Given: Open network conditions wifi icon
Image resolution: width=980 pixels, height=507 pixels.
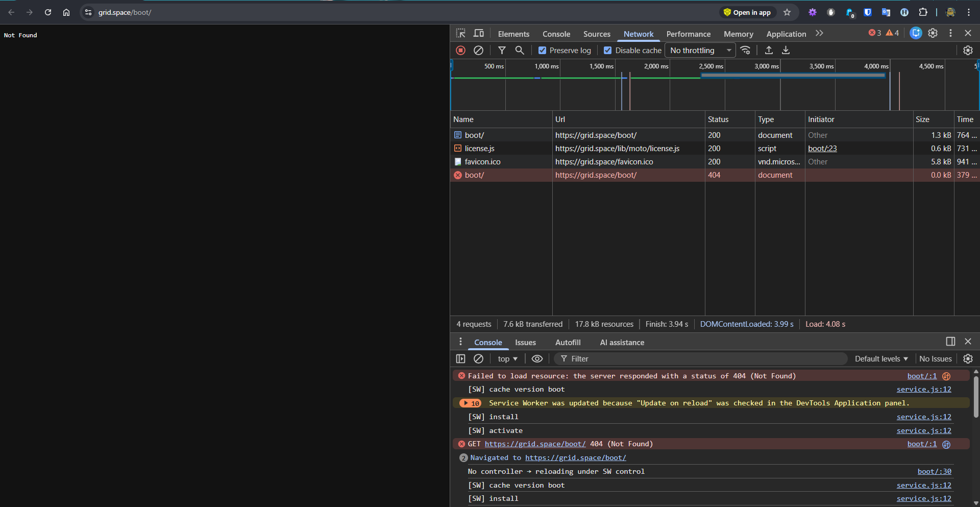Looking at the screenshot, I should (745, 50).
